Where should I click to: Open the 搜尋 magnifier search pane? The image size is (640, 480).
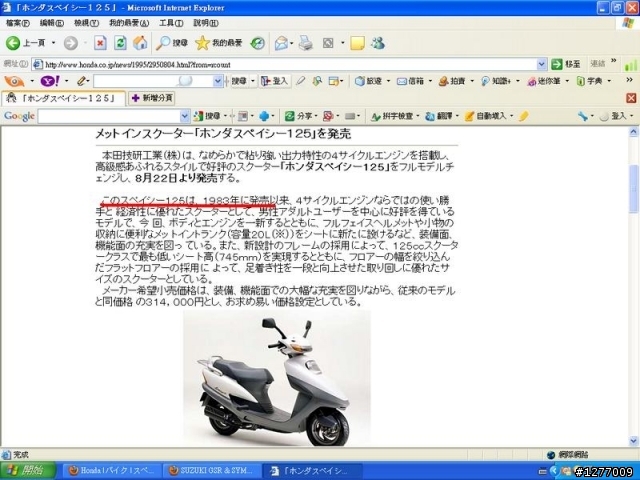pyautogui.click(x=172, y=43)
